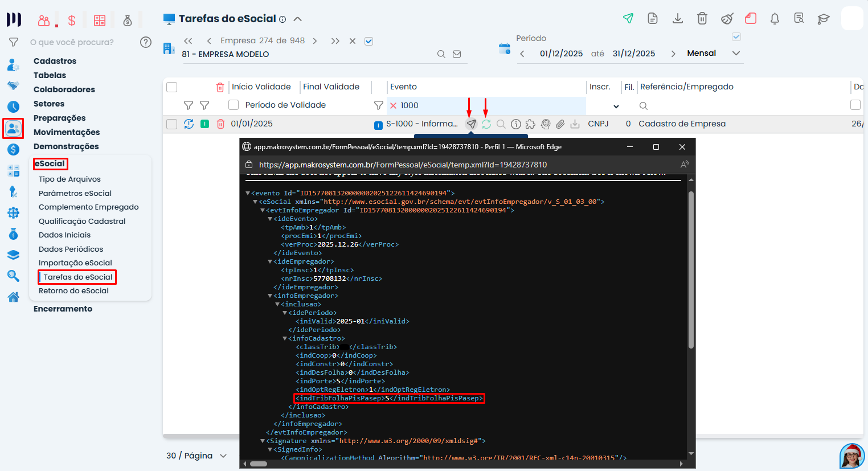This screenshot has width=868, height=471.
Task: Toggle the Período de Validade checkbox
Action: click(234, 105)
